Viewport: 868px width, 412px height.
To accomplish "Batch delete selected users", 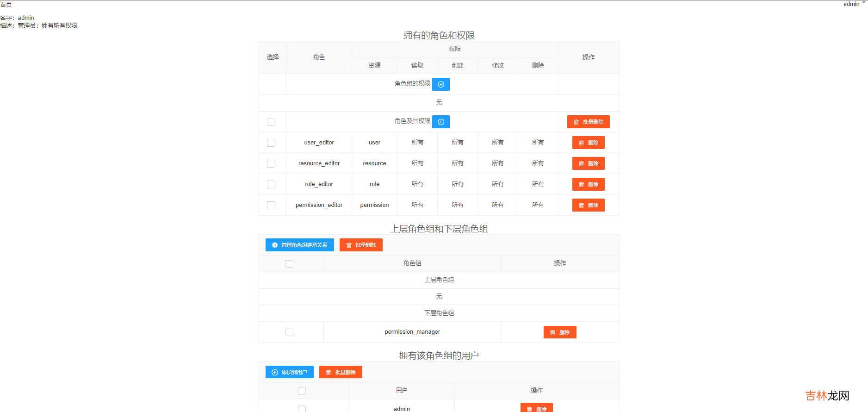I will coord(341,372).
